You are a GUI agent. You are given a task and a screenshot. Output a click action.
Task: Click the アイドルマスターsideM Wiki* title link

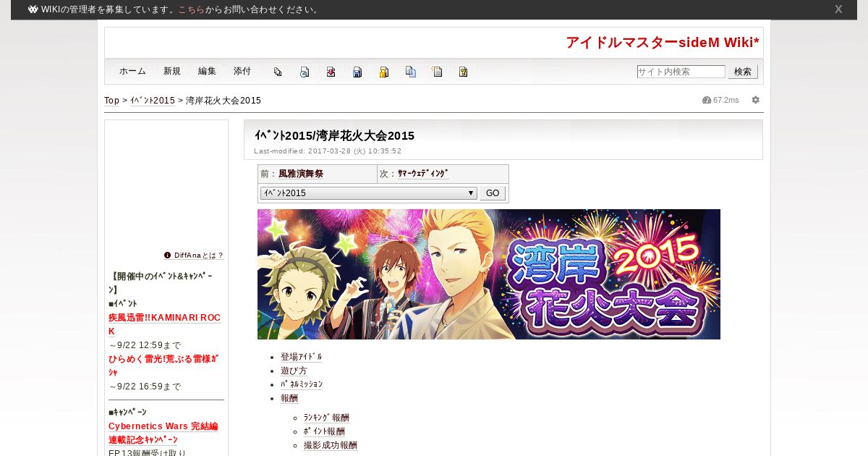coord(663,43)
